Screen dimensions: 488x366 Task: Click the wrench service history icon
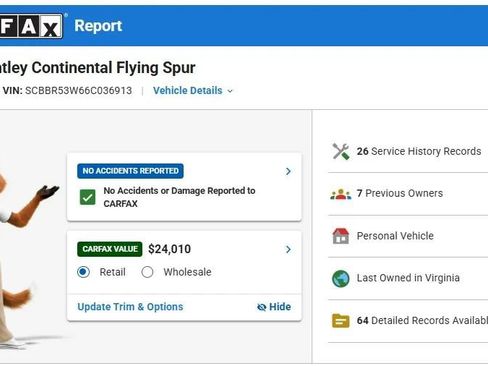coord(341,151)
